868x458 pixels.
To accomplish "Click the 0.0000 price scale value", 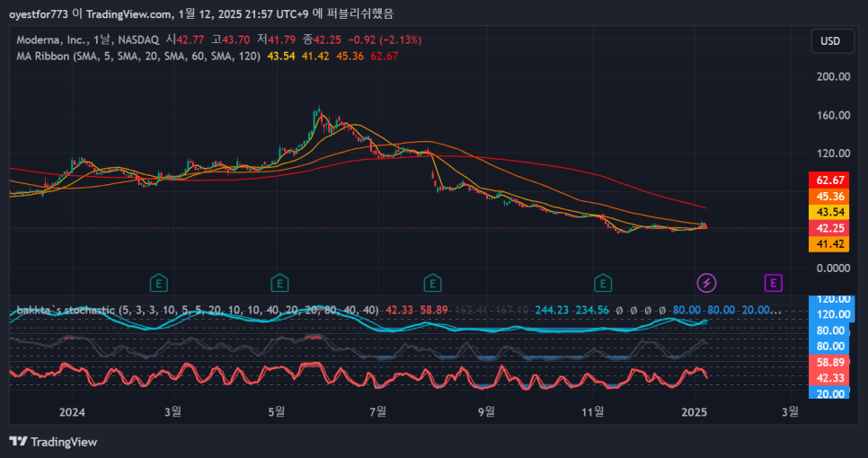I will point(833,269).
